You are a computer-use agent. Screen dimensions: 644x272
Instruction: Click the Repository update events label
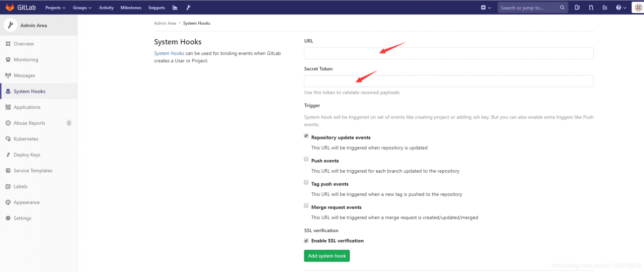(341, 138)
